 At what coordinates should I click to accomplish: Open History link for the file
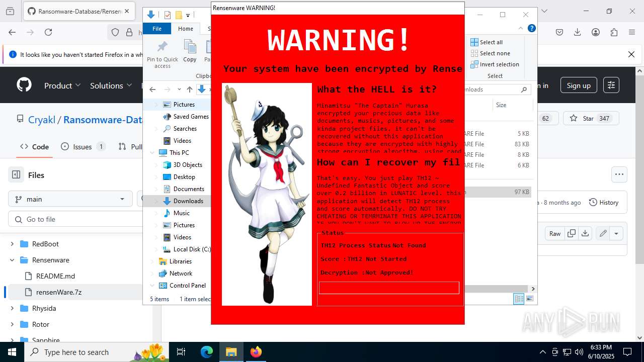tap(604, 202)
